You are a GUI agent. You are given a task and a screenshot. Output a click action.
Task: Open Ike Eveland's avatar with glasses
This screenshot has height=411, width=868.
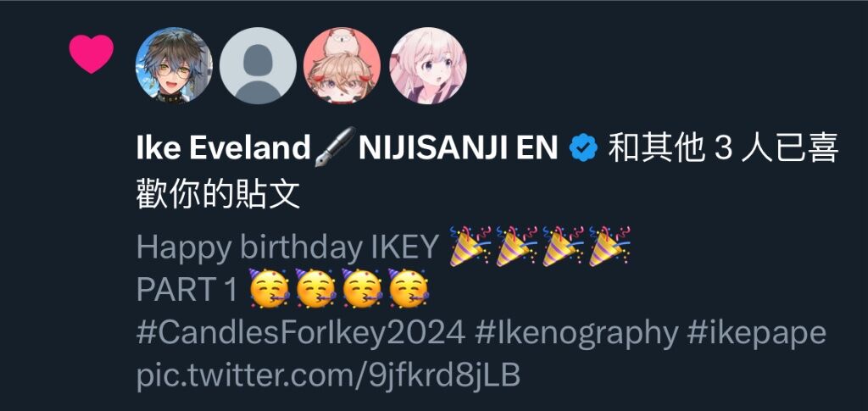(x=174, y=65)
